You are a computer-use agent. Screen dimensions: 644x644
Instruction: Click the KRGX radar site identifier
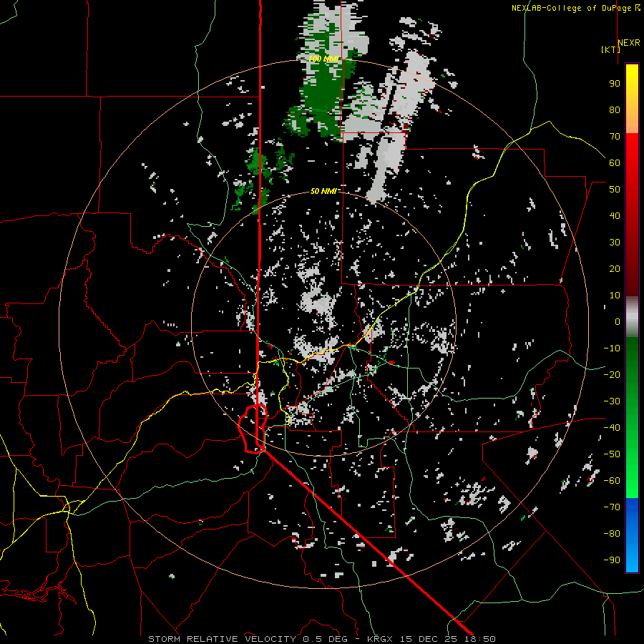pos(381,639)
